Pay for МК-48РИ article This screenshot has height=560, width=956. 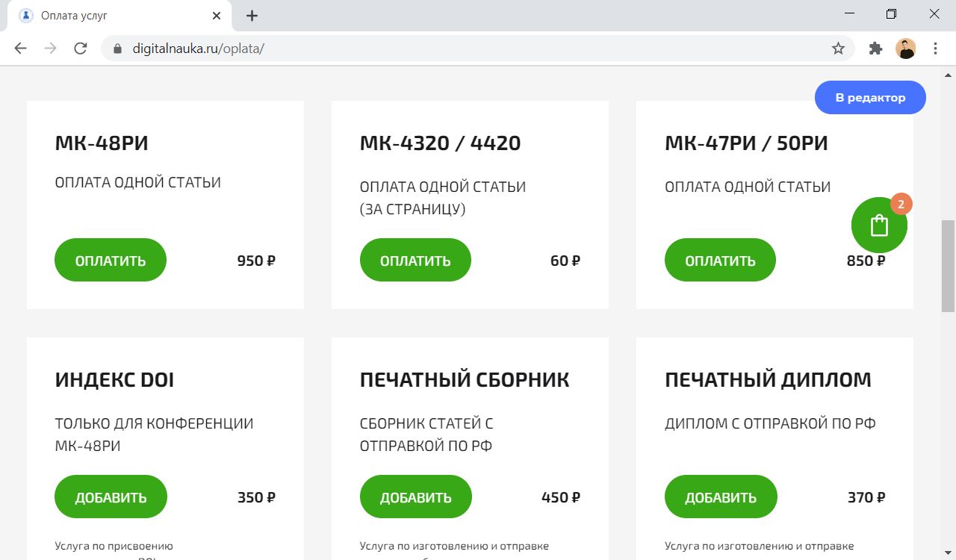(x=111, y=261)
